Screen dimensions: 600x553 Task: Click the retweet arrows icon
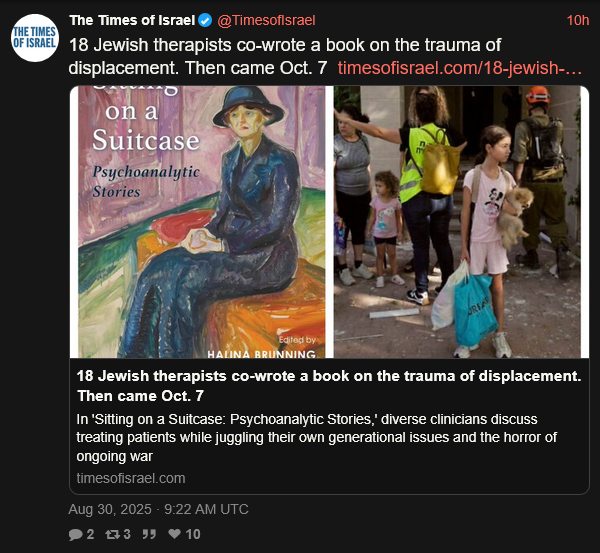coord(112,534)
